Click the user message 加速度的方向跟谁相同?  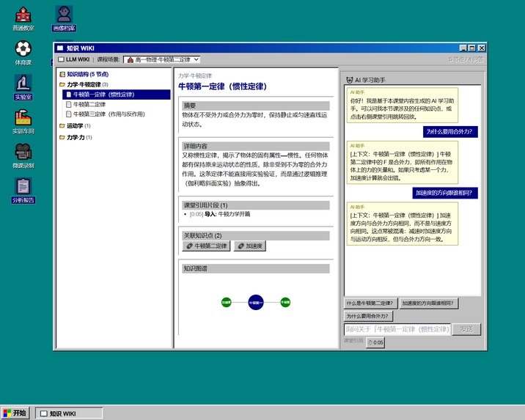[445, 193]
